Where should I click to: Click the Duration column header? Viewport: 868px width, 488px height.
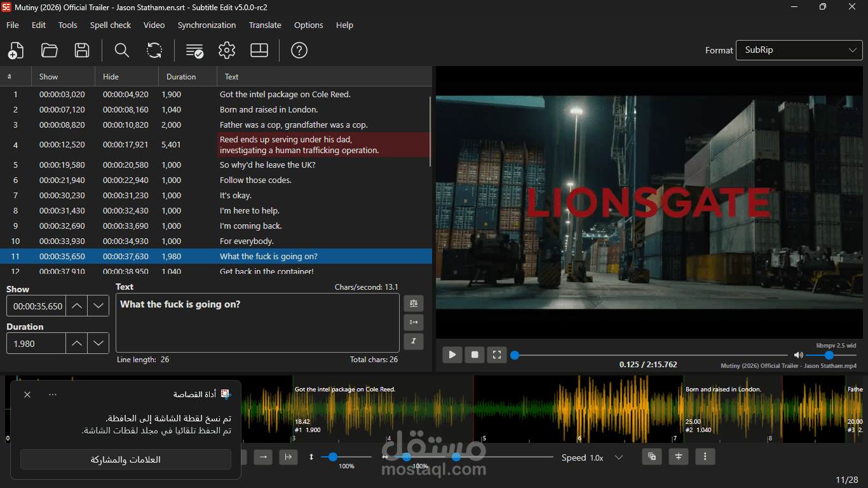click(187, 77)
